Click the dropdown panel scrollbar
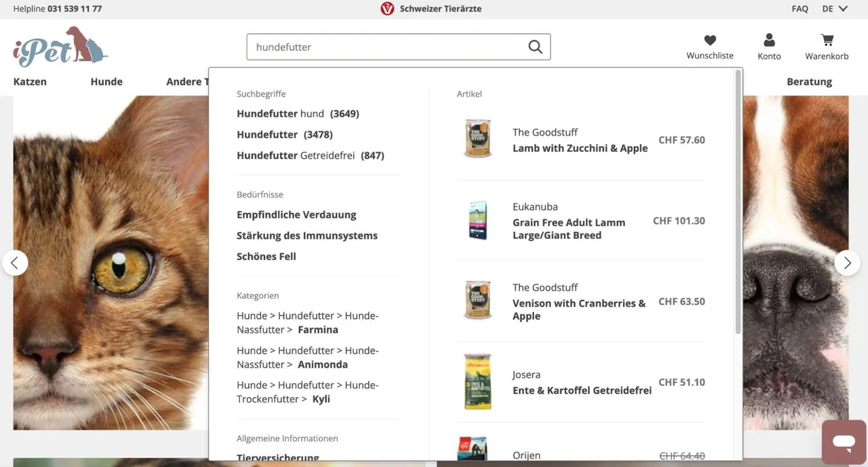The image size is (868, 467). pos(738,202)
